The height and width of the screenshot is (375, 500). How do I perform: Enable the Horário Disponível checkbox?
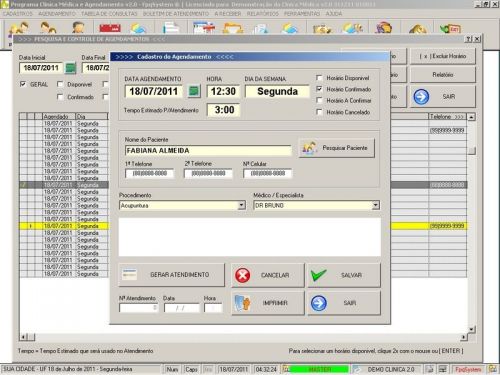click(319, 78)
